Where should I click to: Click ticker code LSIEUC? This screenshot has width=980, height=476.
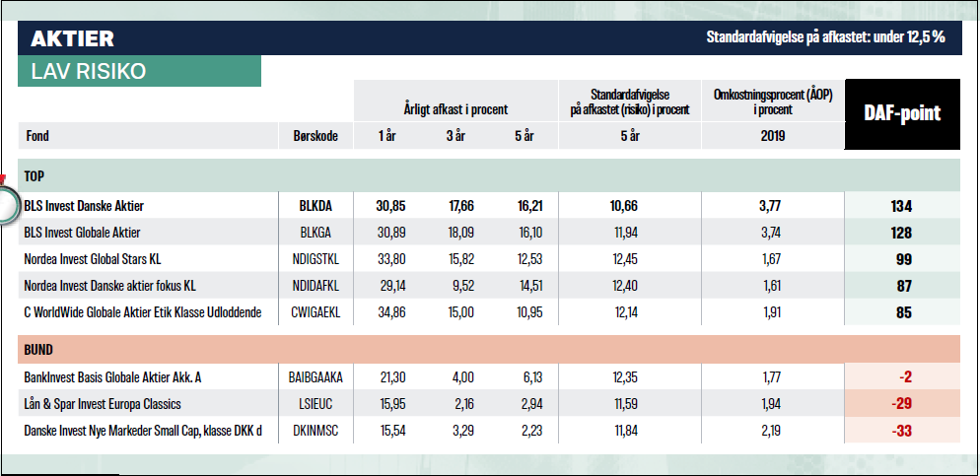coord(315,404)
